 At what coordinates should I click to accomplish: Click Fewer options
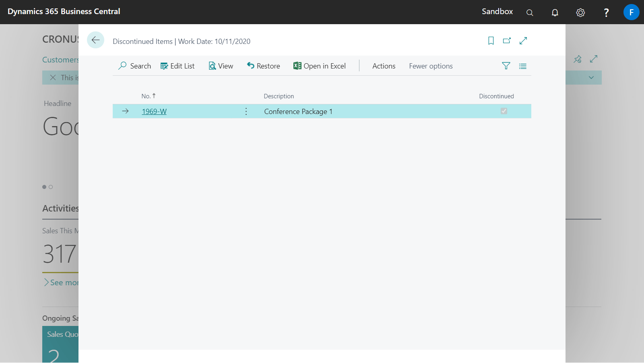tap(431, 66)
